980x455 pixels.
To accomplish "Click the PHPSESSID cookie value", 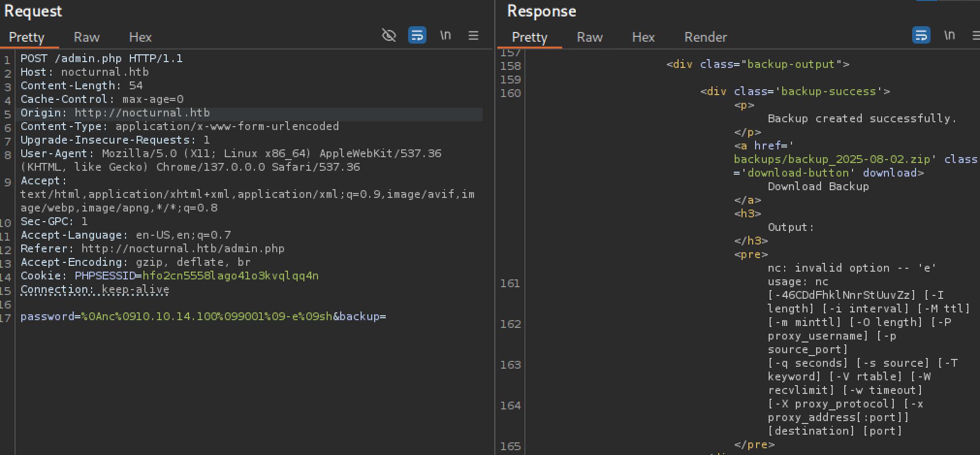I will [231, 276].
